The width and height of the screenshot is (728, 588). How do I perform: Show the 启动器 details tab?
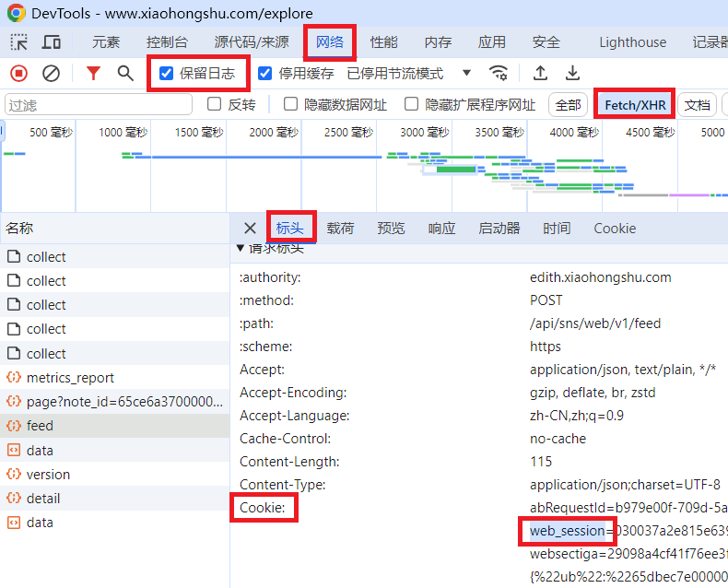499,228
